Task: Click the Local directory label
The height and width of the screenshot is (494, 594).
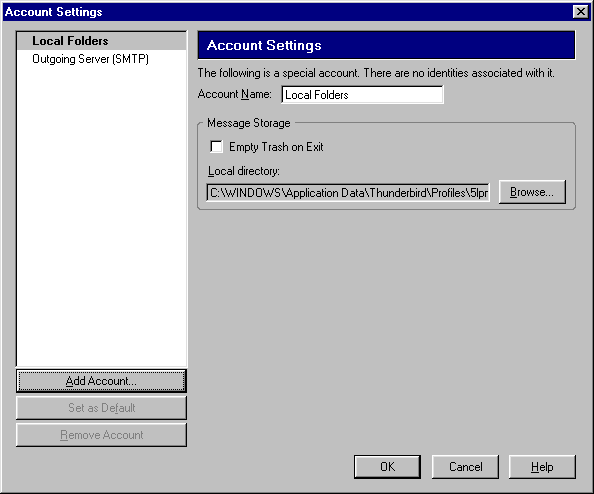Action: tap(244, 171)
